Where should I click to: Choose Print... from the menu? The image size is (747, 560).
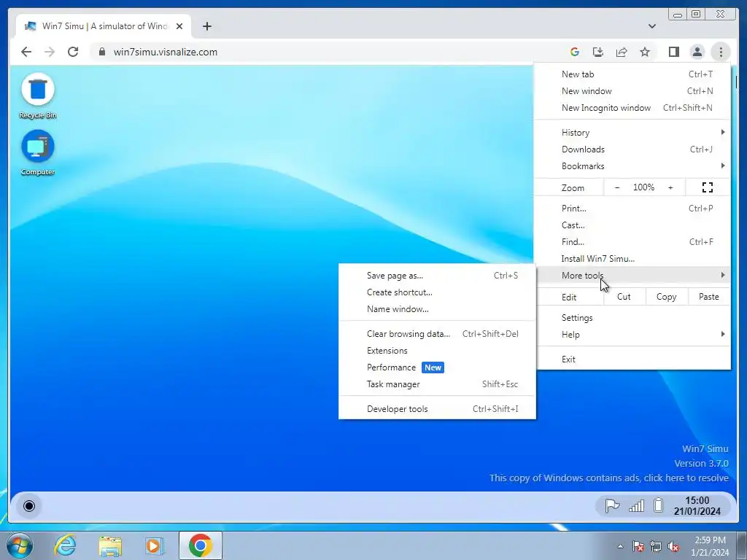tap(632, 208)
